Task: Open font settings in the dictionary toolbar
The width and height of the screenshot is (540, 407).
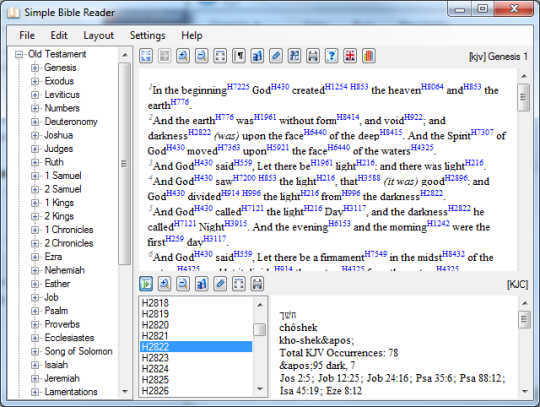Action: click(x=202, y=284)
